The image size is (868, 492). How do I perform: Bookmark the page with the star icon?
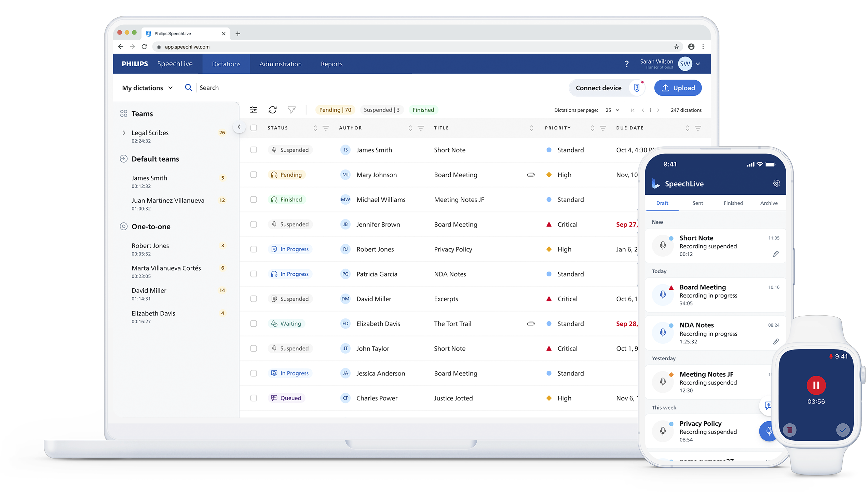click(x=676, y=47)
